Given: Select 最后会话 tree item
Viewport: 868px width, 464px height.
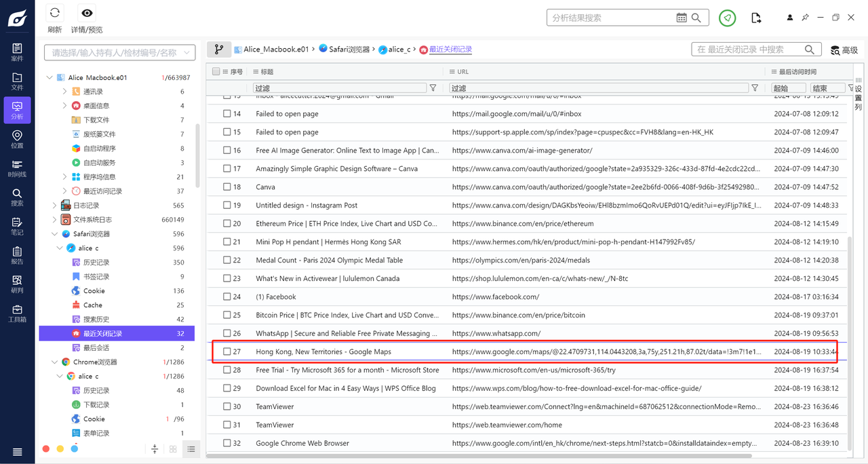Looking at the screenshot, I should click(x=117, y=348).
